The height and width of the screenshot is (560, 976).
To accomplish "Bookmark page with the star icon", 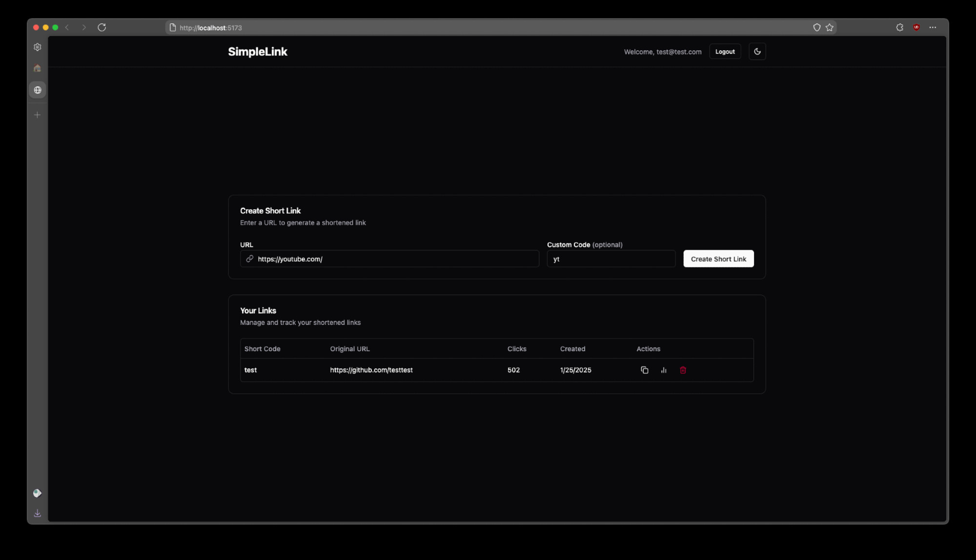I will 829,28.
